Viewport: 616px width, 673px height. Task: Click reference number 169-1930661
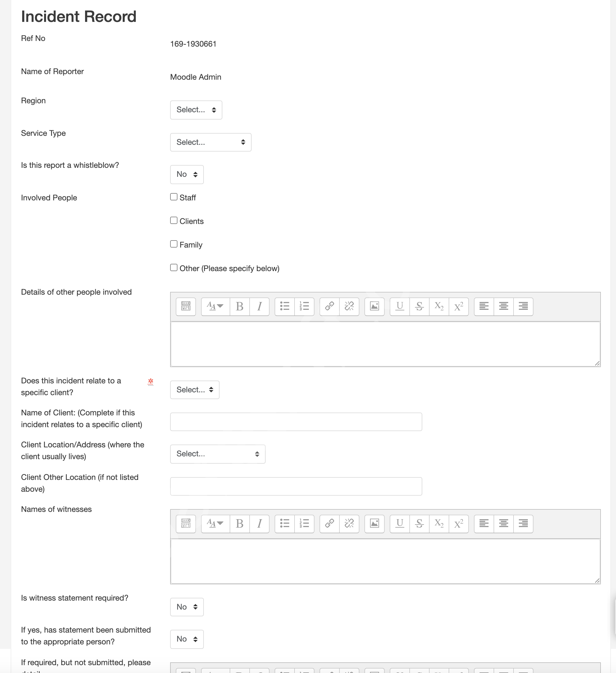(193, 44)
